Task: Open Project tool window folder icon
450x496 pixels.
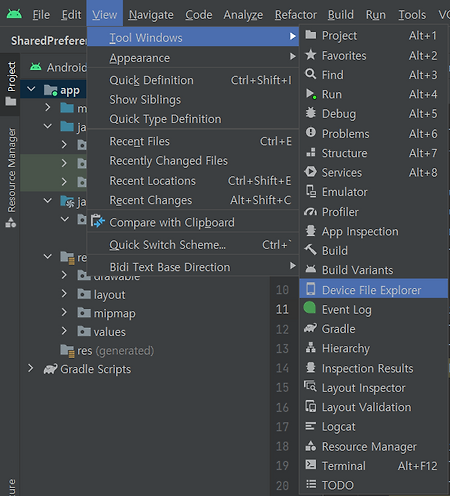Action: [x=311, y=35]
